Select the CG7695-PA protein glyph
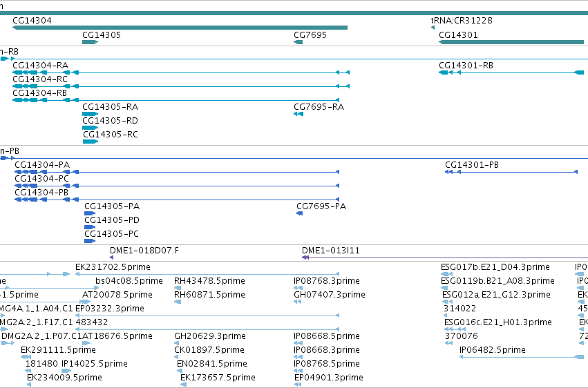 pos(300,213)
